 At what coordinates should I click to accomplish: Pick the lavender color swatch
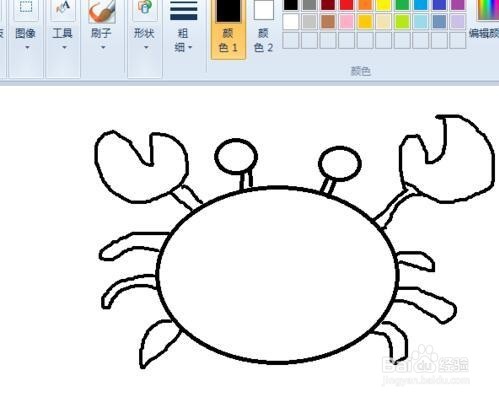click(458, 22)
